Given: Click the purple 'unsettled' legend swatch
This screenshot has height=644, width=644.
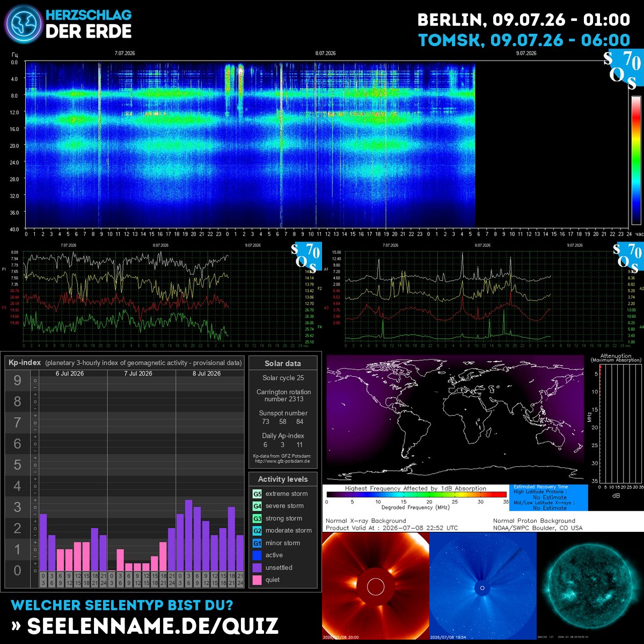Looking at the screenshot, I should (258, 568).
